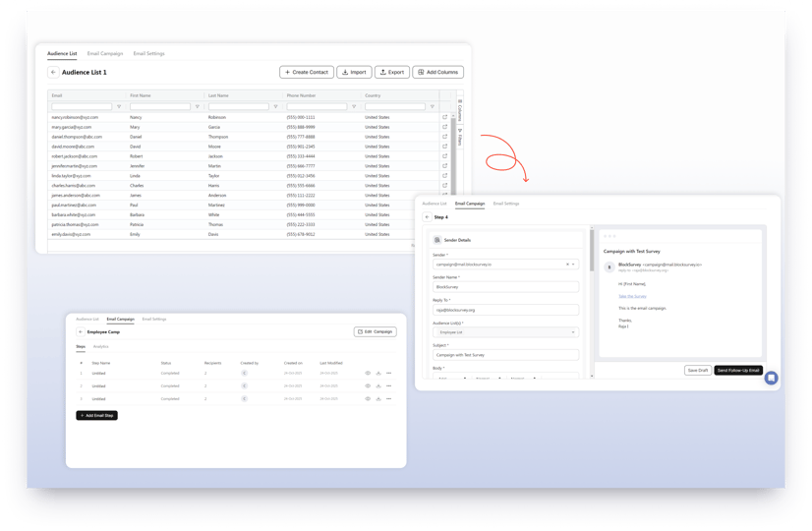Image resolution: width=812 pixels, height=531 pixels.
Task: Open the Phone Number filter menu icon
Action: tap(354, 107)
